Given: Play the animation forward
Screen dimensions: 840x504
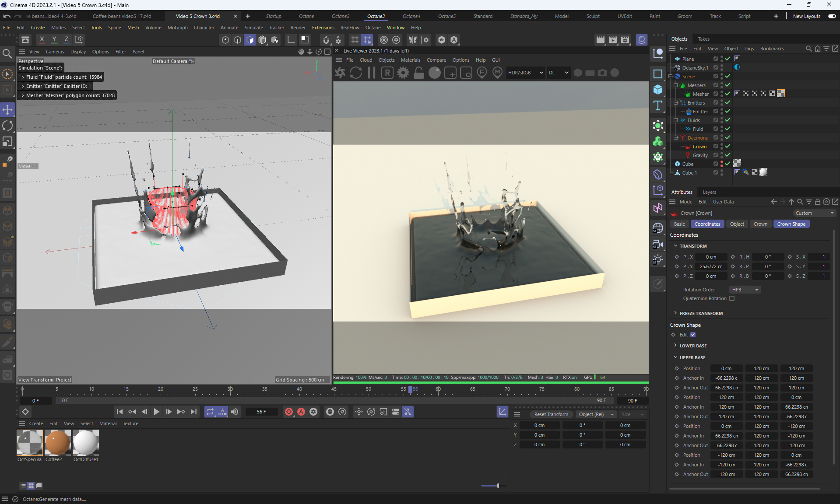Looking at the screenshot, I should tap(156, 412).
